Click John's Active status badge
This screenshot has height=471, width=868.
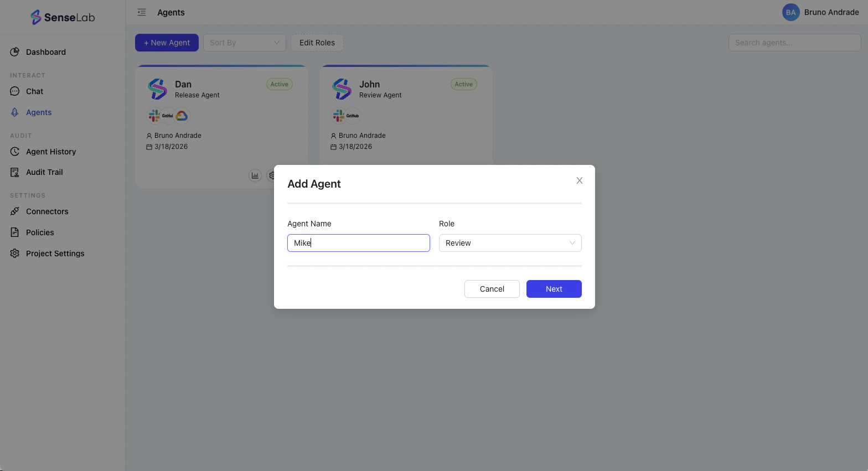pyautogui.click(x=464, y=84)
